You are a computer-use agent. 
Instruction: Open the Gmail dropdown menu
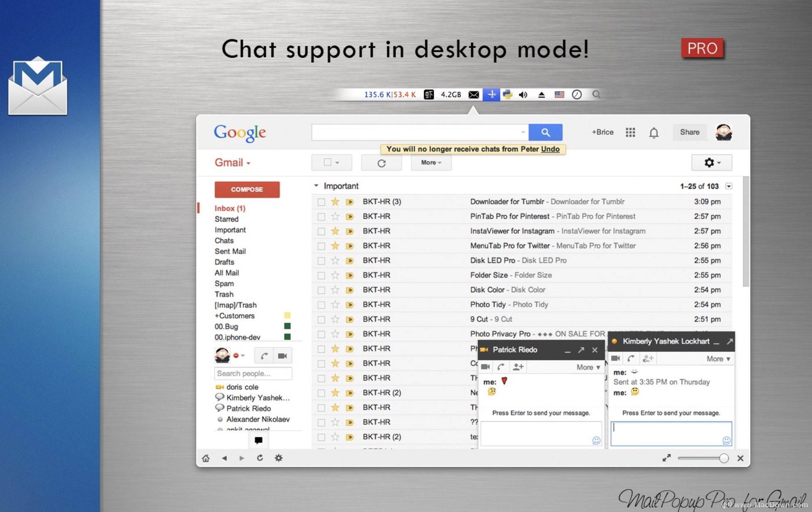click(x=232, y=163)
